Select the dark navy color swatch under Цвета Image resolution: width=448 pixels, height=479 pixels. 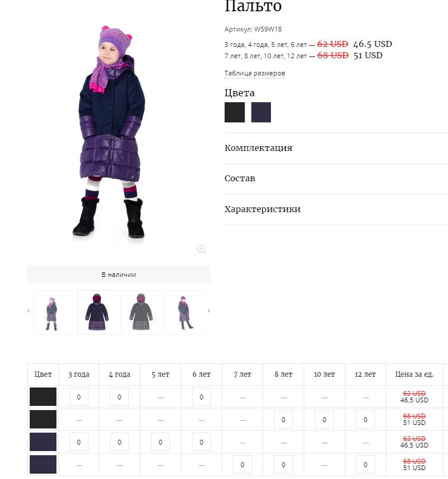[x=261, y=112]
